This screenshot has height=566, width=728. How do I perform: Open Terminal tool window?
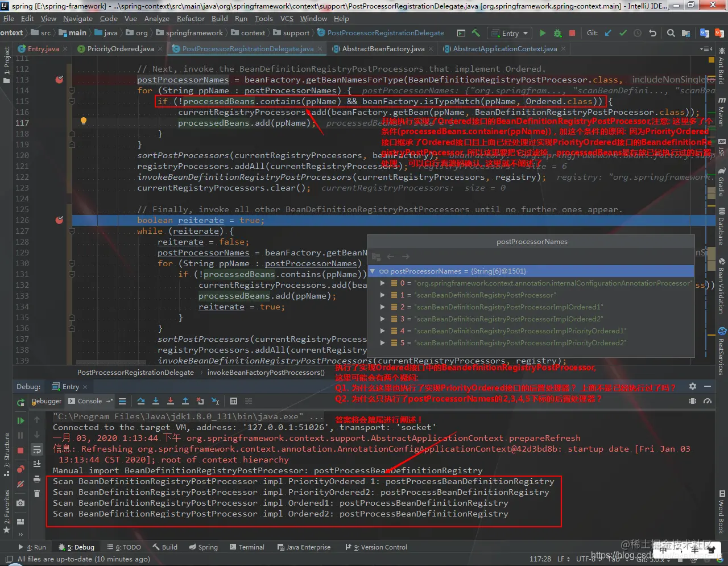247,547
